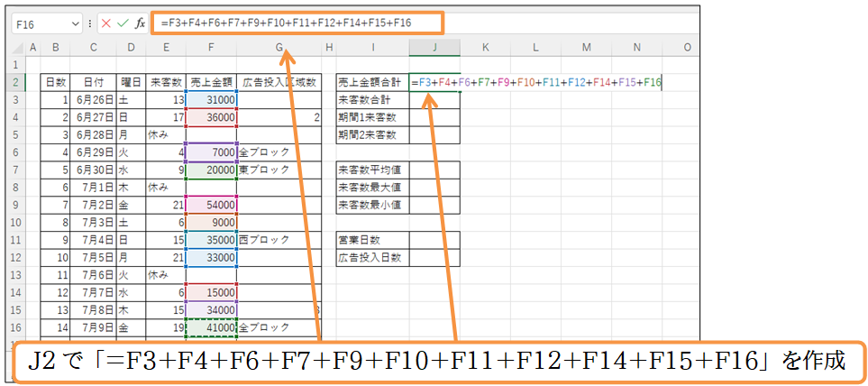Click the 売上金額 header cell
Viewport: 868px width, 386px height.
pyautogui.click(x=211, y=82)
